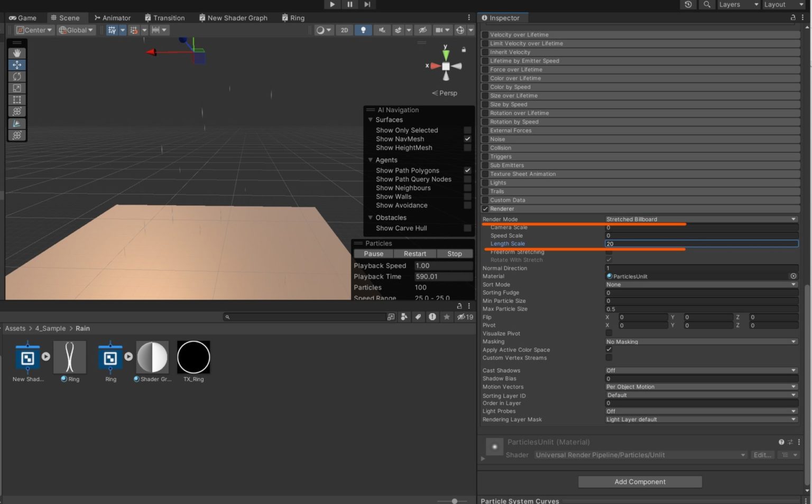Uncheck Show NavMesh surface display
812x504 pixels.
pyautogui.click(x=467, y=139)
